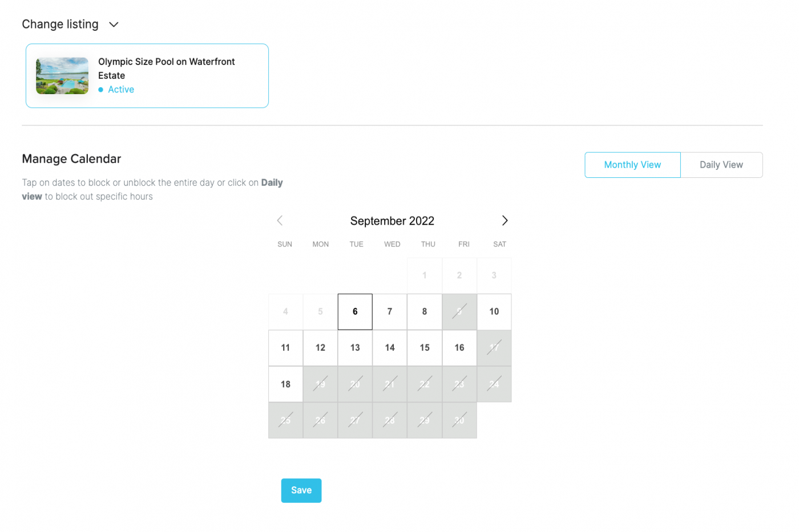Viewport: 799px width, 532px height.
Task: Switch to Monthly View tab
Action: click(632, 165)
